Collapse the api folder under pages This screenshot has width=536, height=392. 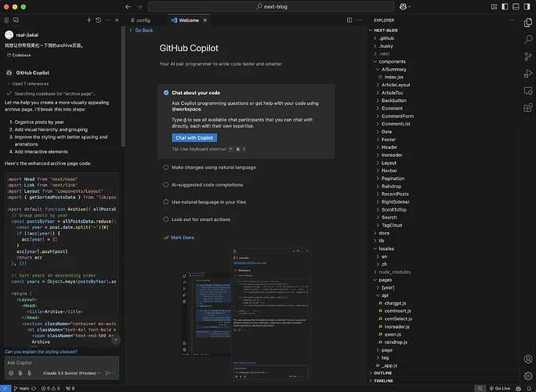(x=385, y=296)
